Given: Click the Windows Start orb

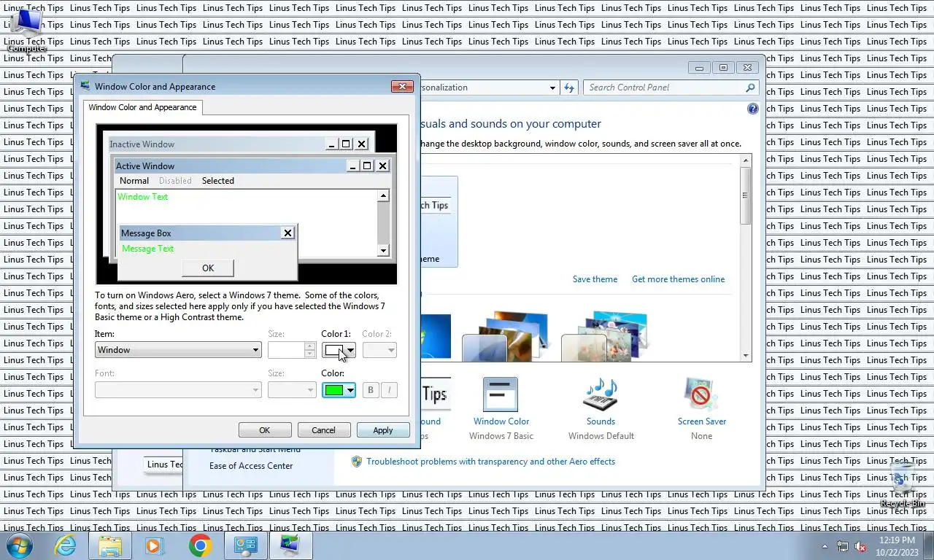Looking at the screenshot, I should (19, 545).
